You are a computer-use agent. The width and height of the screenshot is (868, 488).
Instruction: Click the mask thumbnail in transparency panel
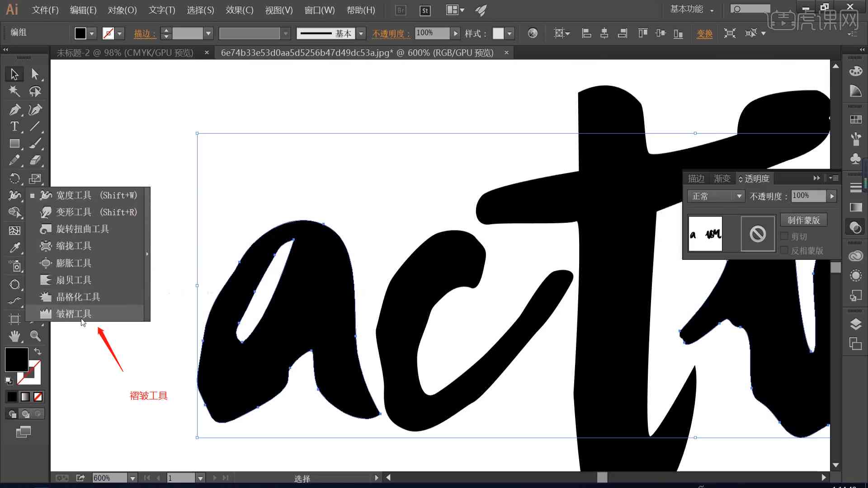[x=757, y=234]
